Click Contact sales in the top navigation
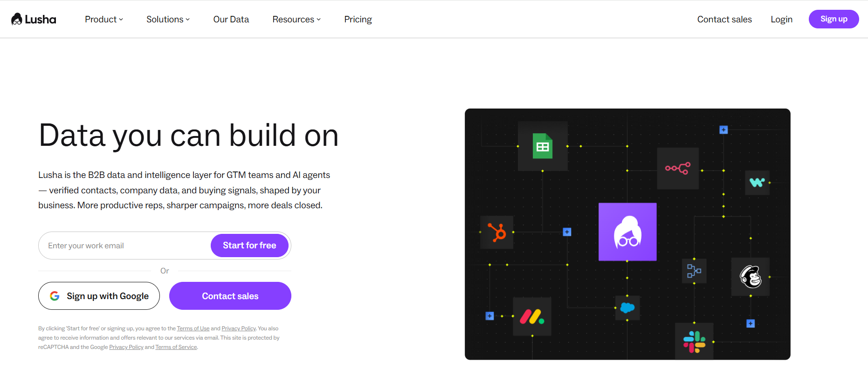Screen dimensions: 868x389 click(x=724, y=19)
